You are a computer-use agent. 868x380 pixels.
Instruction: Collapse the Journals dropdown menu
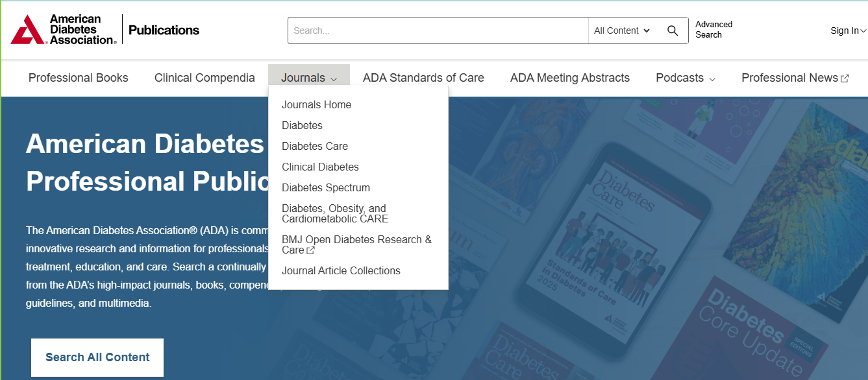click(x=309, y=78)
